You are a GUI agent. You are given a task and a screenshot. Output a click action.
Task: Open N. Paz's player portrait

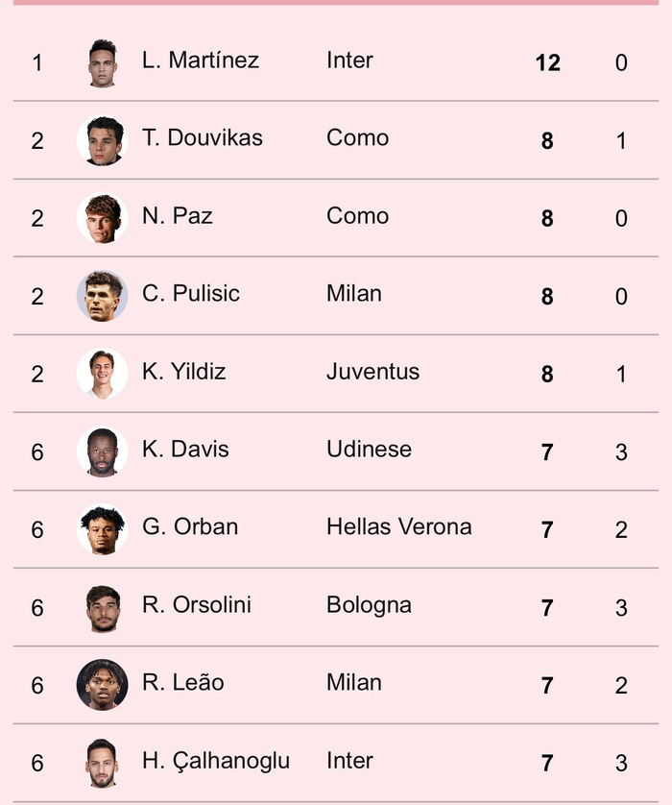(x=102, y=218)
